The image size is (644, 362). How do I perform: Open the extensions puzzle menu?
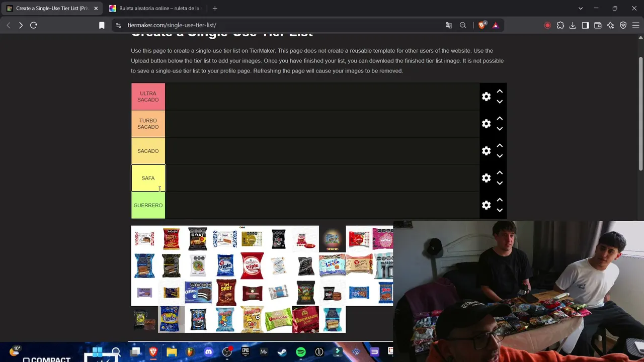click(x=560, y=25)
